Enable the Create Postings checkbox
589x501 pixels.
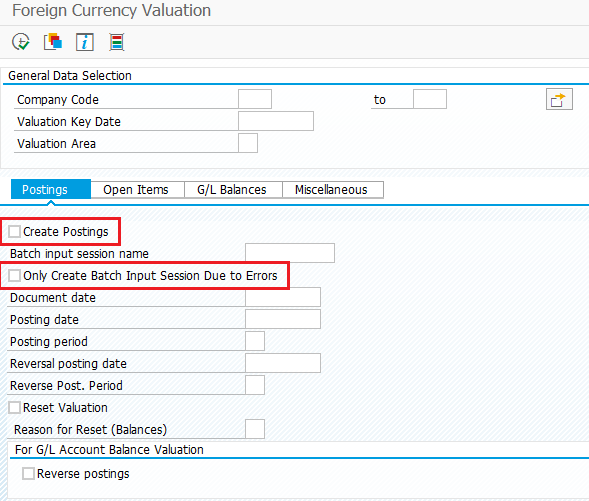[14, 231]
